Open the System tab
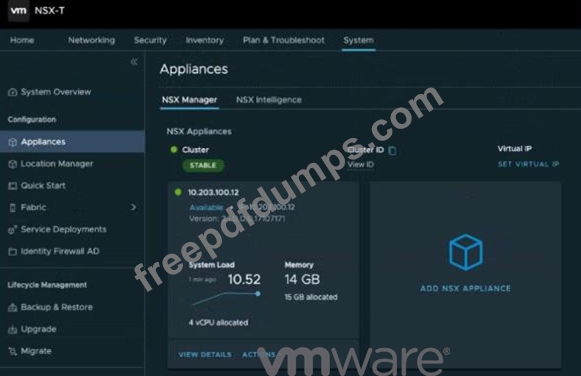This screenshot has height=376, width=581. click(358, 40)
